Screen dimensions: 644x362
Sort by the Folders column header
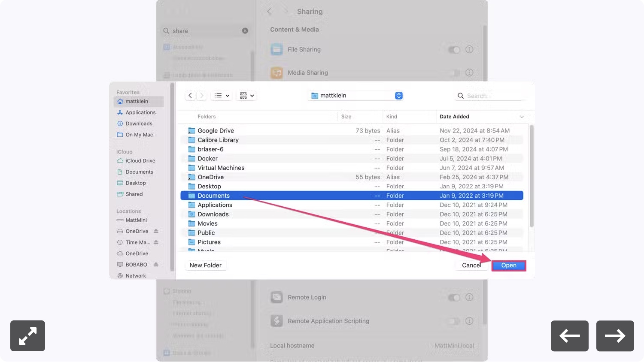[x=207, y=117]
